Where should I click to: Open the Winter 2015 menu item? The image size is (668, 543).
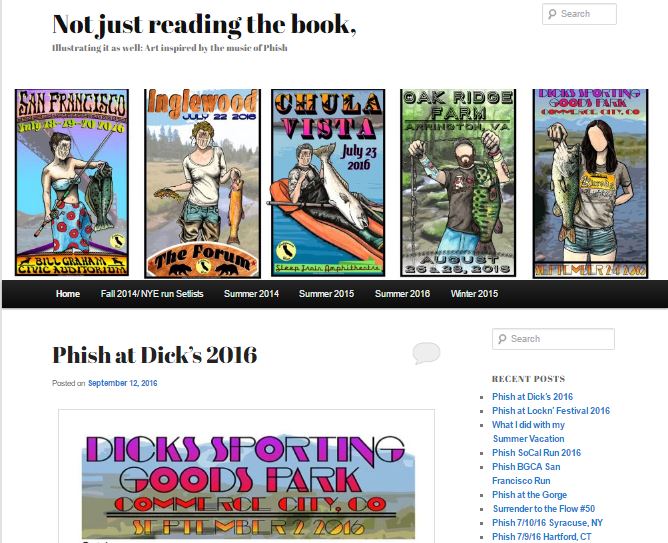pos(474,294)
